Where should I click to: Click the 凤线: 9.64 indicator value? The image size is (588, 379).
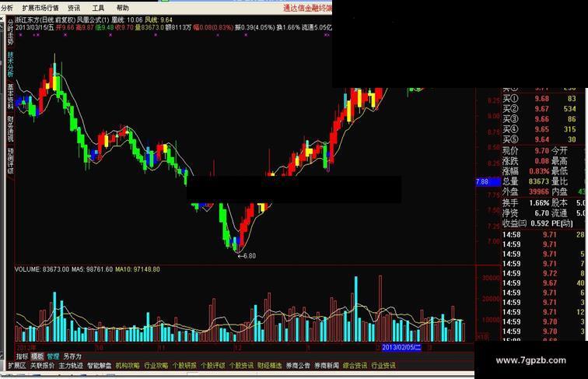[159, 20]
